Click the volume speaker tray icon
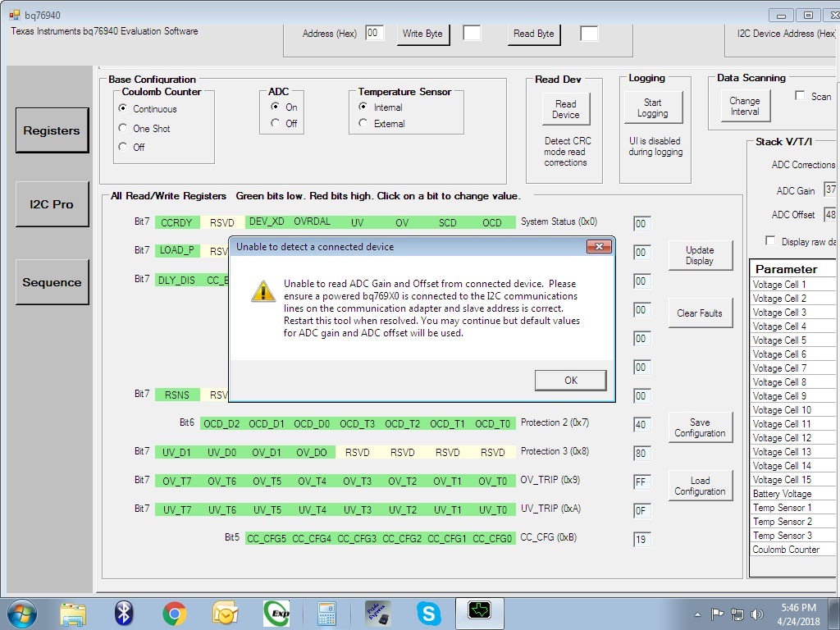The height and width of the screenshot is (630, 840). click(757, 614)
